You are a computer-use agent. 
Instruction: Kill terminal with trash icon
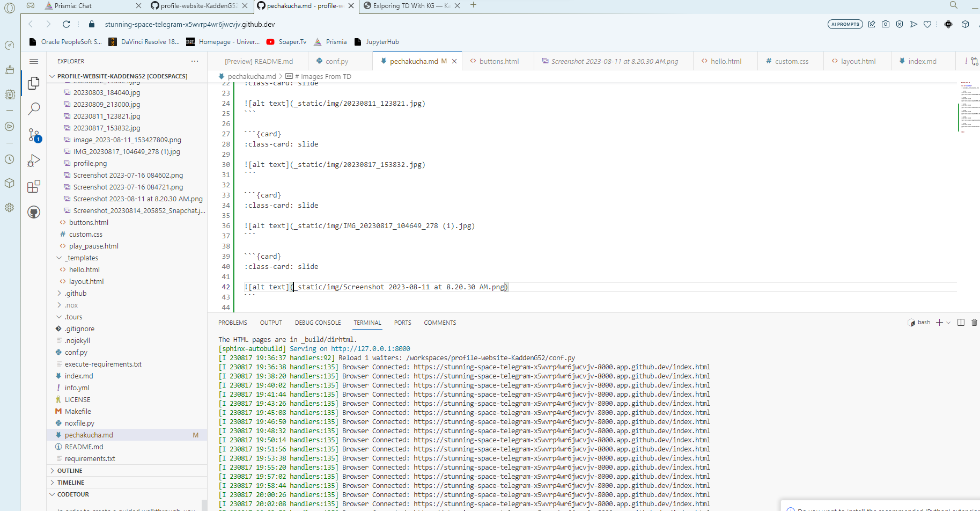click(x=974, y=323)
